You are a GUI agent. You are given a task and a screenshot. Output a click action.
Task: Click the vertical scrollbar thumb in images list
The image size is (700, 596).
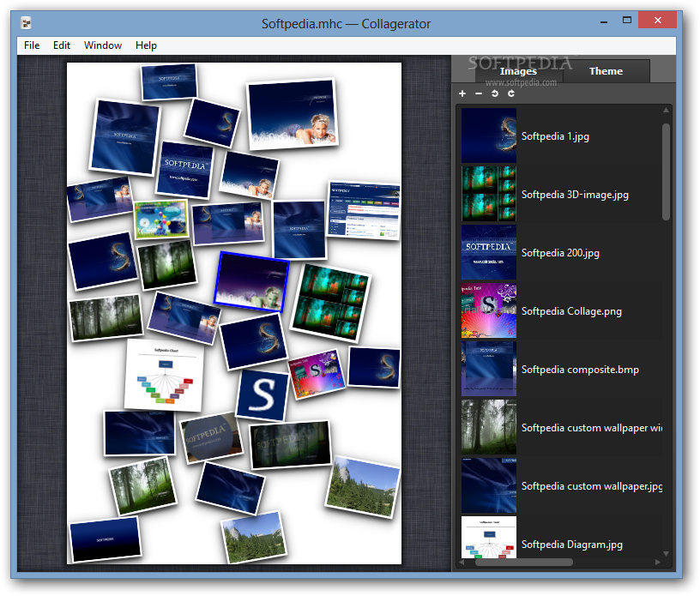(x=666, y=172)
